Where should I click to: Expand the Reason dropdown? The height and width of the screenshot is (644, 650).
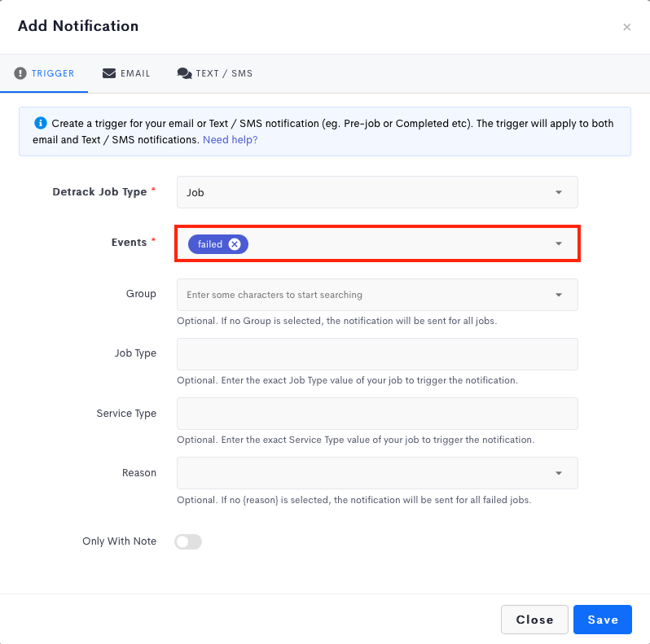(377, 473)
